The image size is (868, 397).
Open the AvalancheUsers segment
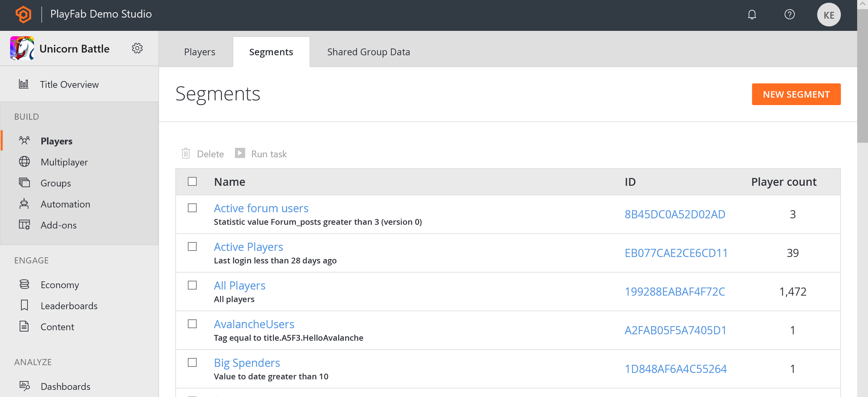(254, 324)
